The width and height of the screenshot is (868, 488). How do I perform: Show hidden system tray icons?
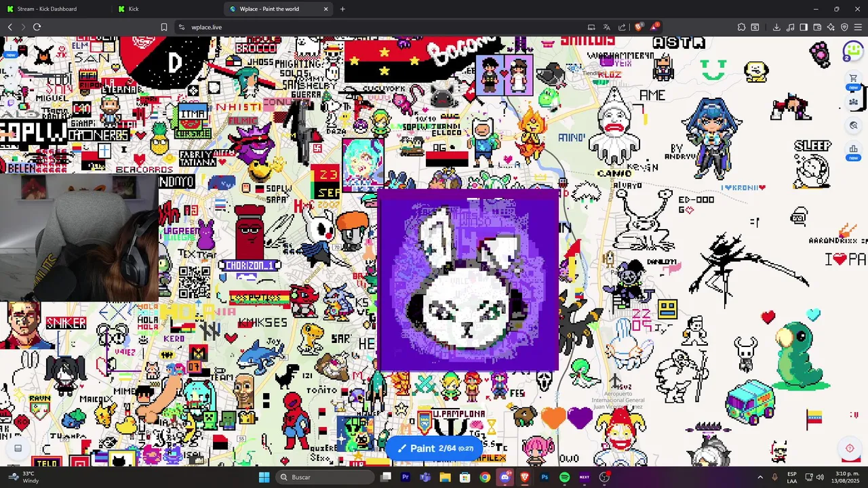click(x=759, y=477)
